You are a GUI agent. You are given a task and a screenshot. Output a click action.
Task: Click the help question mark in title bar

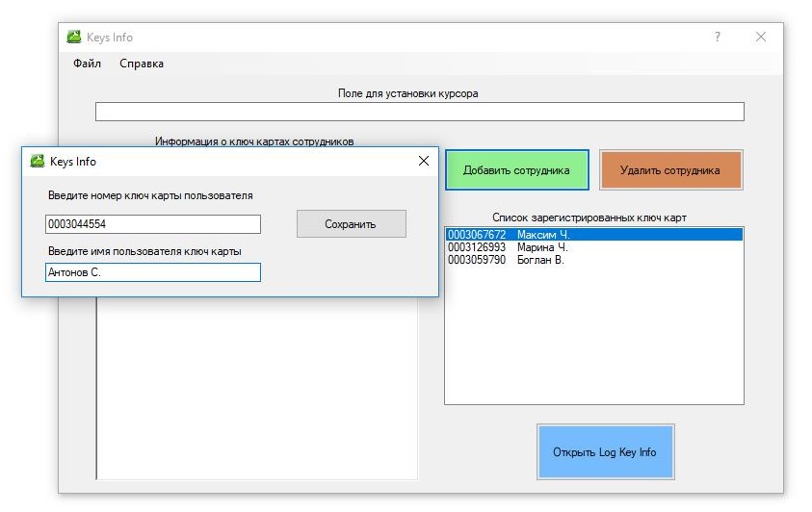[x=718, y=37]
